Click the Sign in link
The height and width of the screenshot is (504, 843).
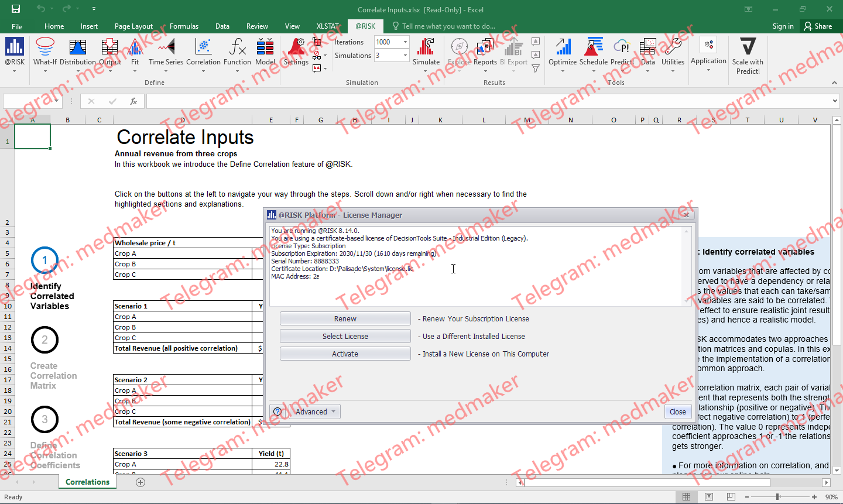(783, 26)
